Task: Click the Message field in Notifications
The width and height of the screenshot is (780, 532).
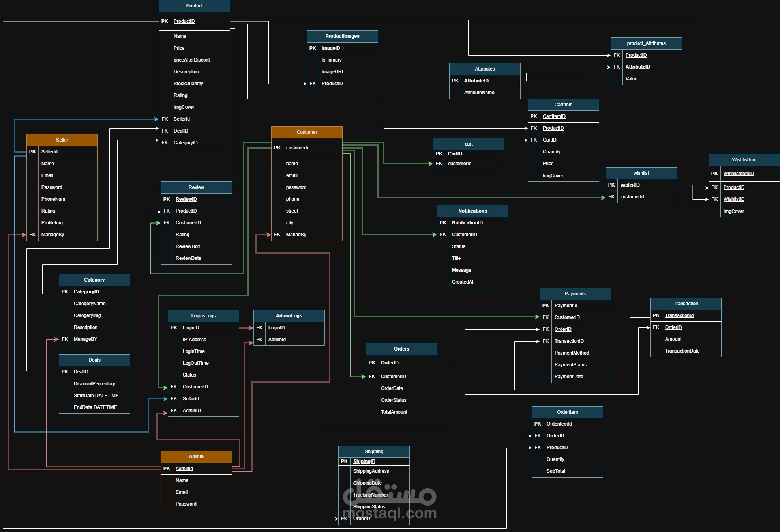Action: point(461,270)
